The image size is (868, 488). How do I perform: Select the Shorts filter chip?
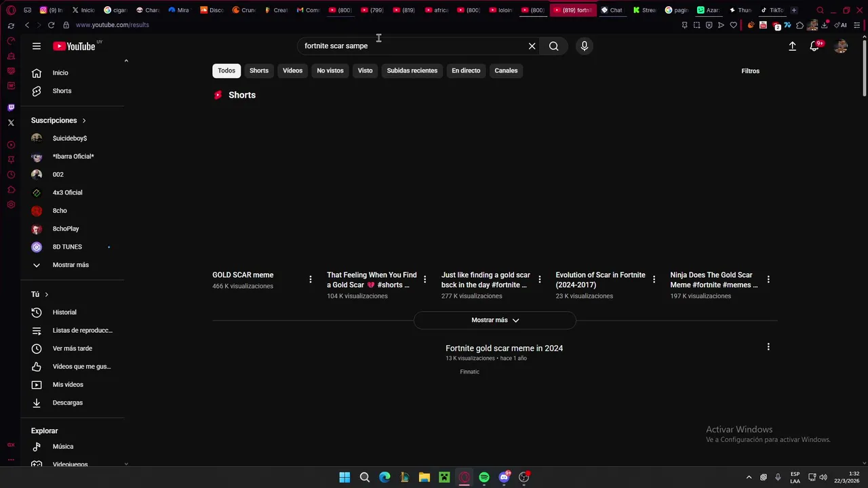point(259,70)
